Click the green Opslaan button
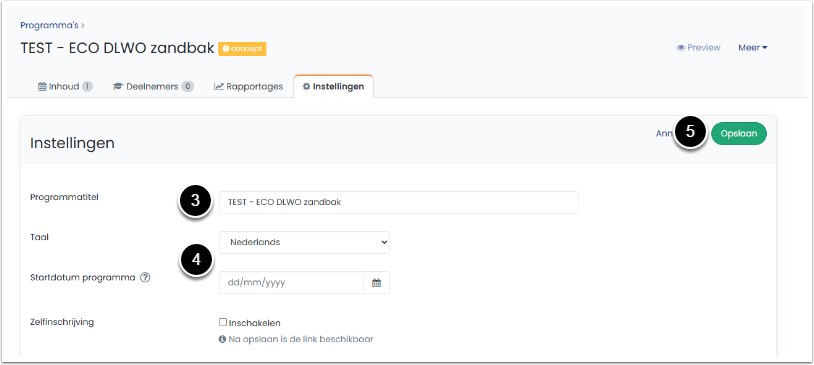This screenshot has height=365, width=814. click(739, 133)
